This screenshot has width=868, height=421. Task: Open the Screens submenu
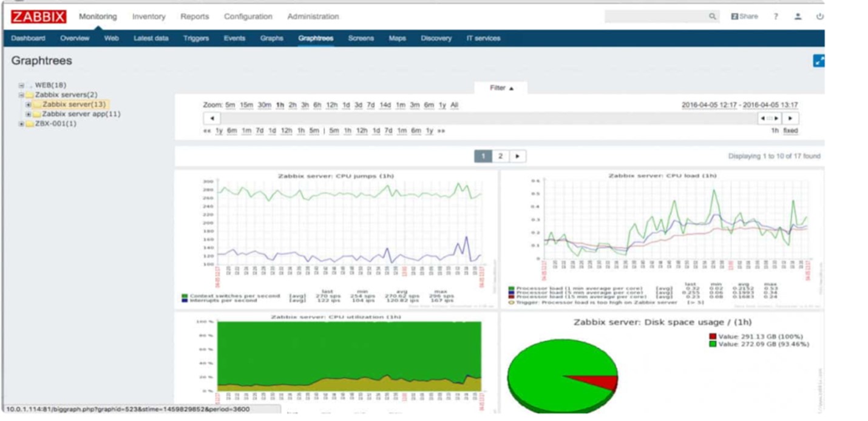click(x=361, y=38)
